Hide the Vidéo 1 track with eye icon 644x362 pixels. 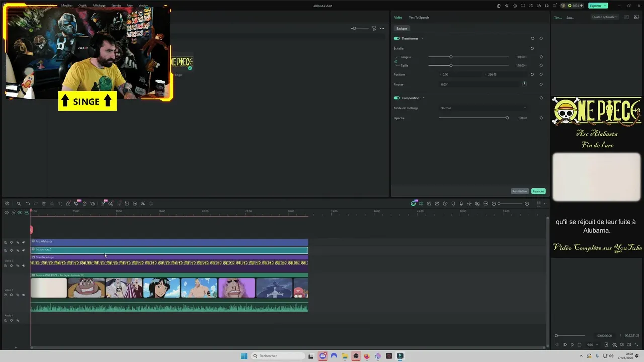pos(23,295)
